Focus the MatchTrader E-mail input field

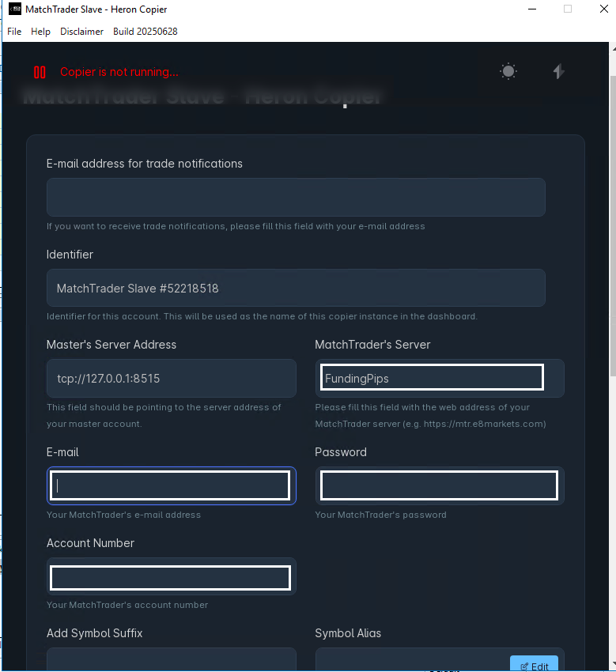coord(171,485)
